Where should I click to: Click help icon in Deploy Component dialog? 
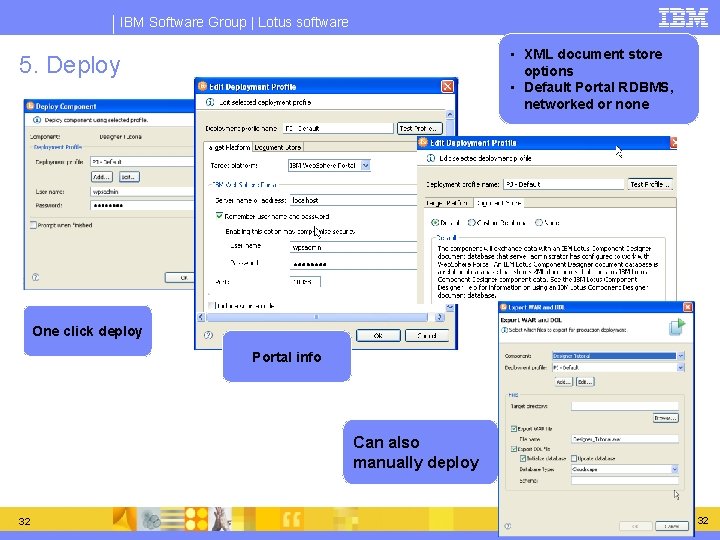click(x=35, y=277)
